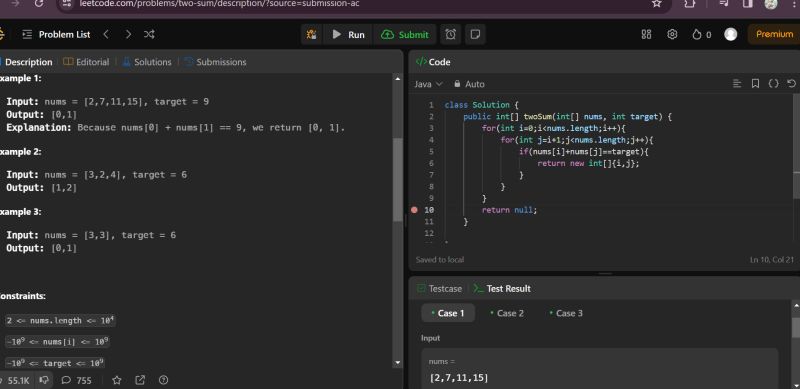The height and width of the screenshot is (389, 800).
Task: Switch to the Editorial tab
Action: coord(86,62)
